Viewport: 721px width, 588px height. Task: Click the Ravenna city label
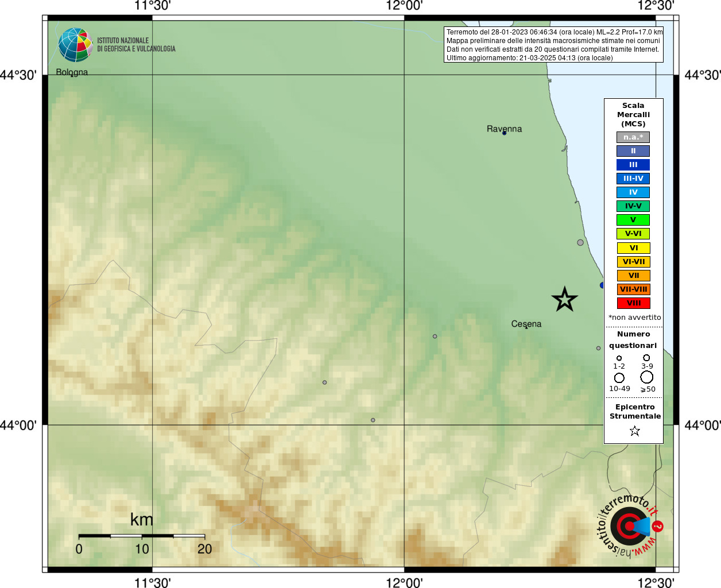(x=504, y=129)
